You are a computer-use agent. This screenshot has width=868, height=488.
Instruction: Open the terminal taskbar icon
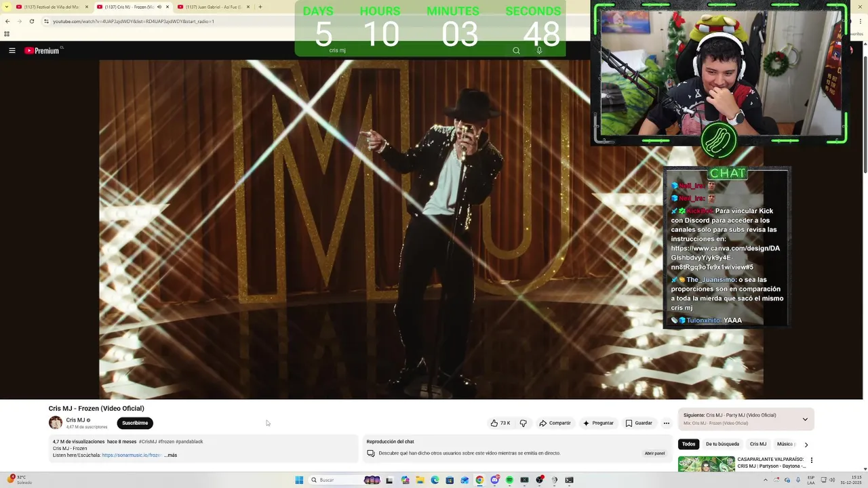tap(569, 480)
